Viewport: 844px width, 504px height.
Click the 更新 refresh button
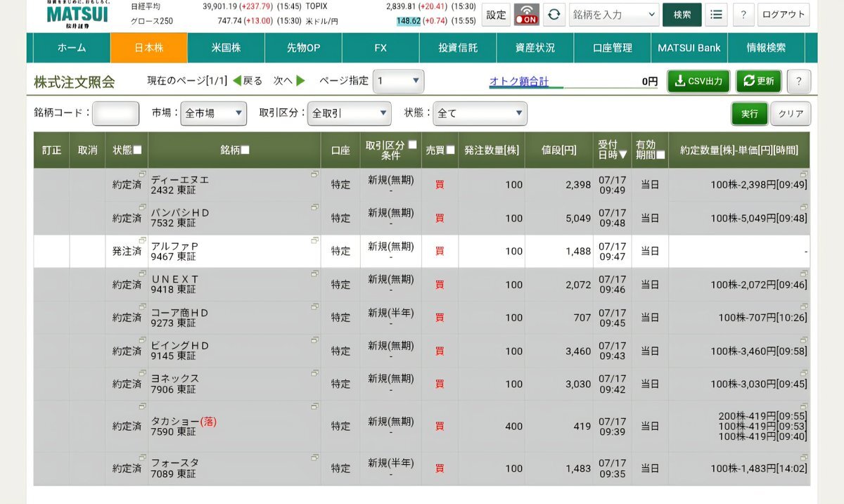pyautogui.click(x=759, y=81)
